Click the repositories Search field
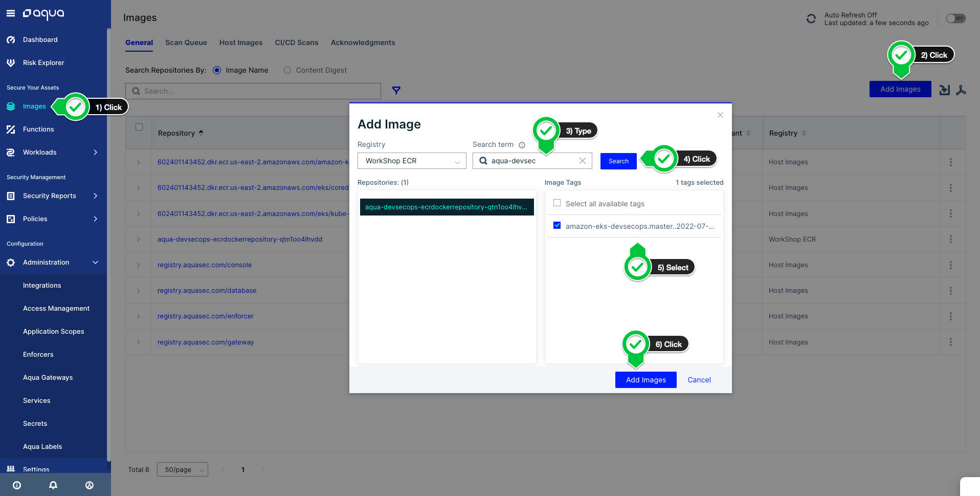 click(253, 91)
